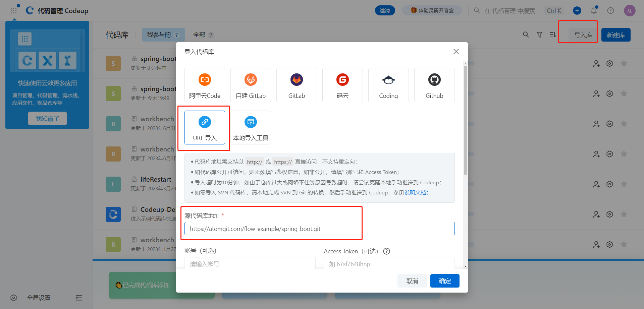Open the app launcher grid icon
644x309 pixels.
coord(13,11)
